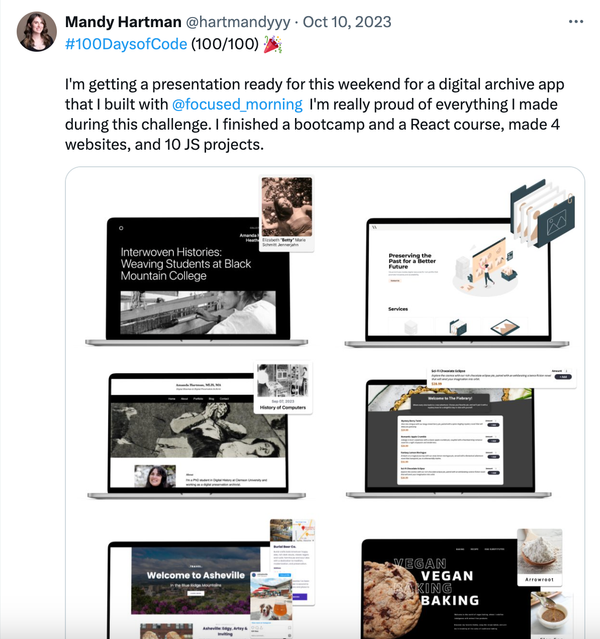Select the Elizabeth Betty portrait photo card
Screen dimensions: 600x639
click(x=287, y=214)
